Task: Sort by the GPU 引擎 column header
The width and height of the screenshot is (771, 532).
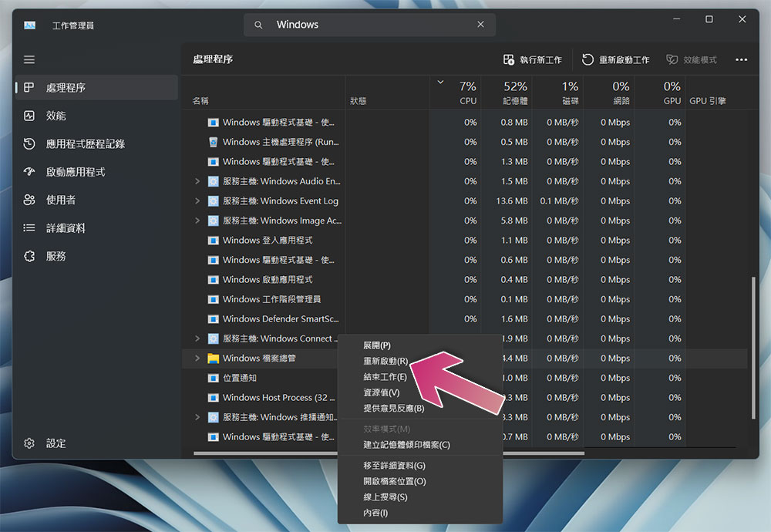Action: click(x=708, y=101)
